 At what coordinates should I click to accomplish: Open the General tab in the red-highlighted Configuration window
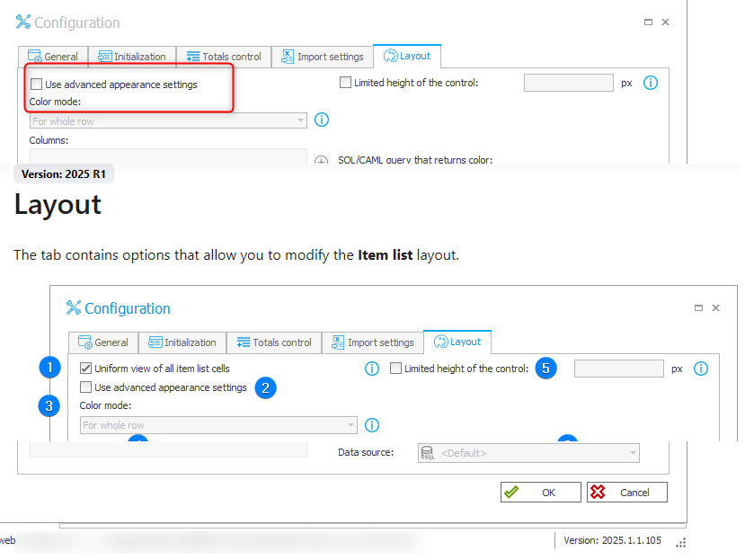coord(53,57)
